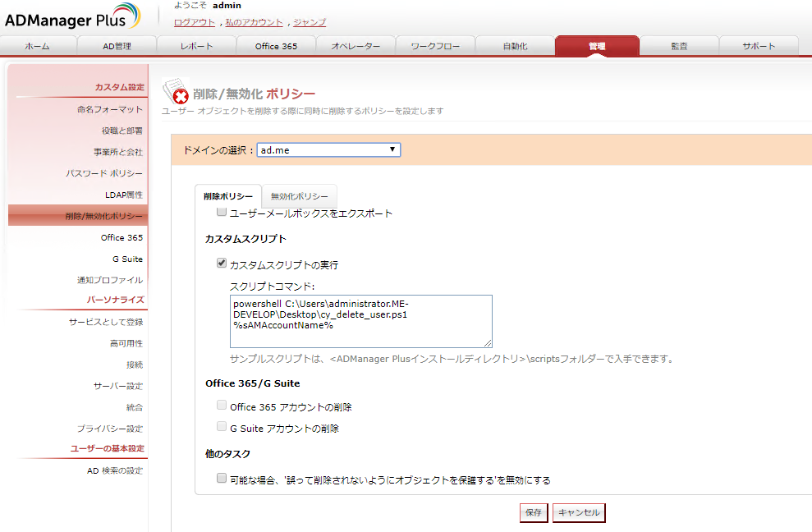812x532 pixels.
Task: Open the ドメインの選択 dropdown showing ad.me
Action: tap(329, 149)
